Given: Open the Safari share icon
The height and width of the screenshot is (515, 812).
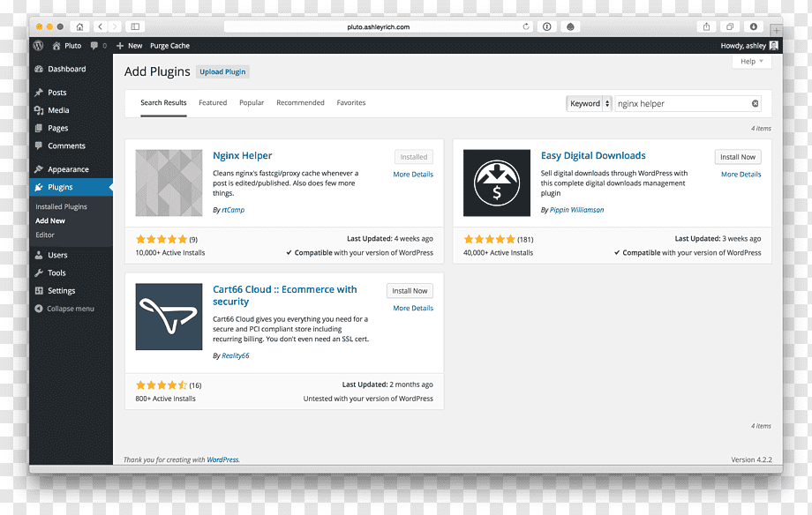Looking at the screenshot, I should tap(706, 26).
